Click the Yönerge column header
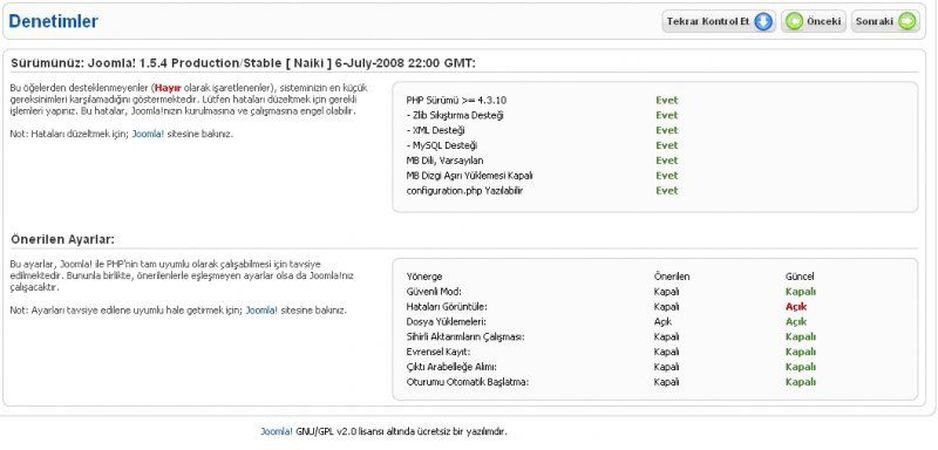 [x=424, y=276]
